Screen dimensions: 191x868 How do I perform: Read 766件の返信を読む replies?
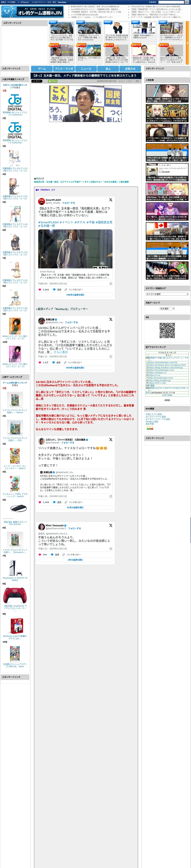75,295
